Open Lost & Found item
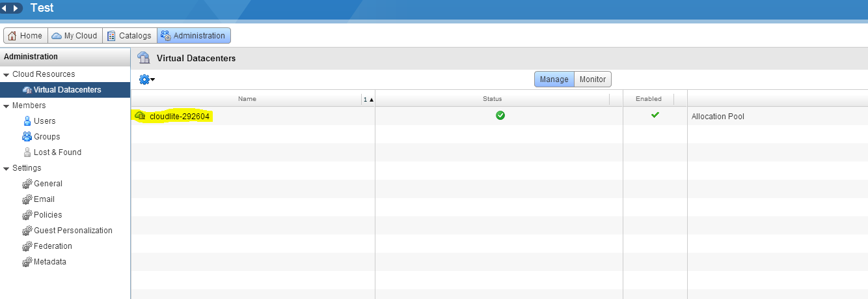Image resolution: width=868 pixels, height=299 pixels. (x=57, y=152)
